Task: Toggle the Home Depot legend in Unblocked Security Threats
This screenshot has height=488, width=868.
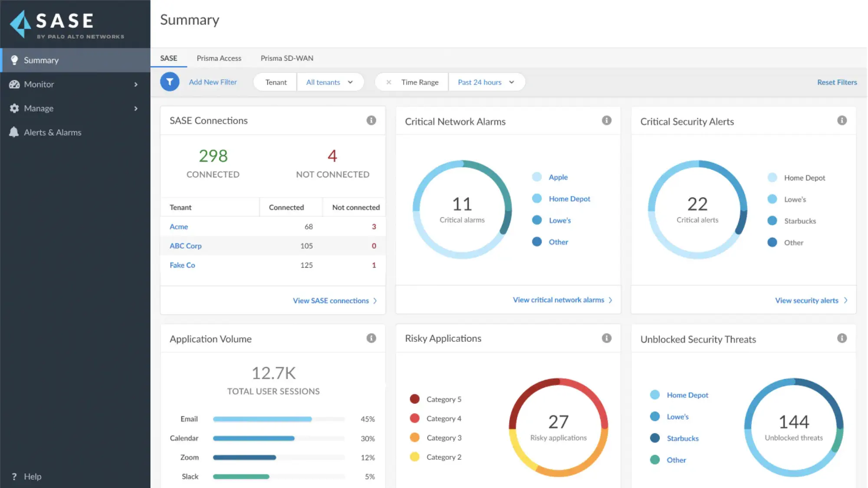Action: pos(687,395)
